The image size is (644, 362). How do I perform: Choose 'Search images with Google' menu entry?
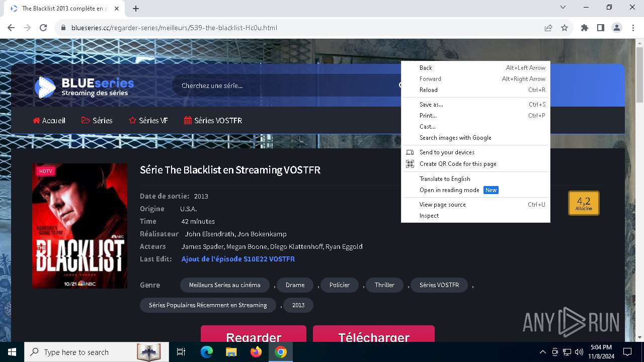[475, 138]
